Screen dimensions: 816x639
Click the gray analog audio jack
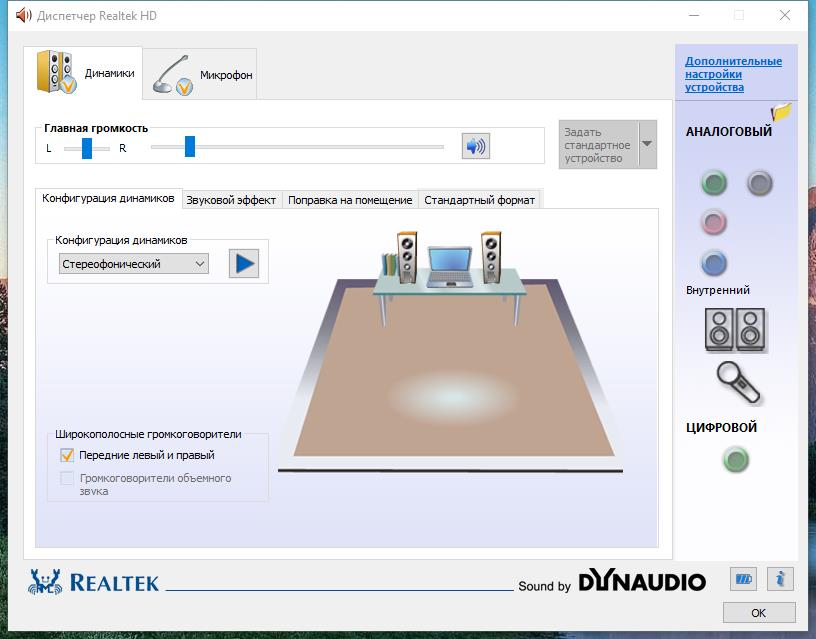click(760, 183)
